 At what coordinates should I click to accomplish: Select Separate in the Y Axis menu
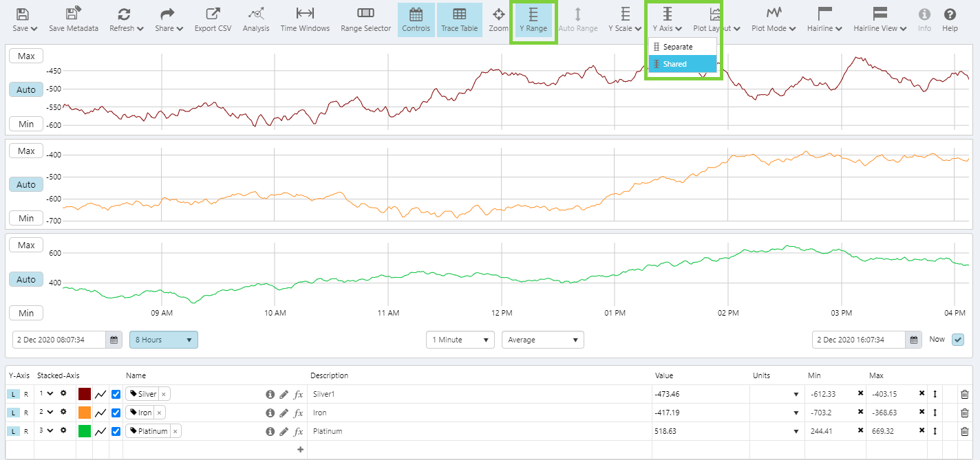(677, 47)
